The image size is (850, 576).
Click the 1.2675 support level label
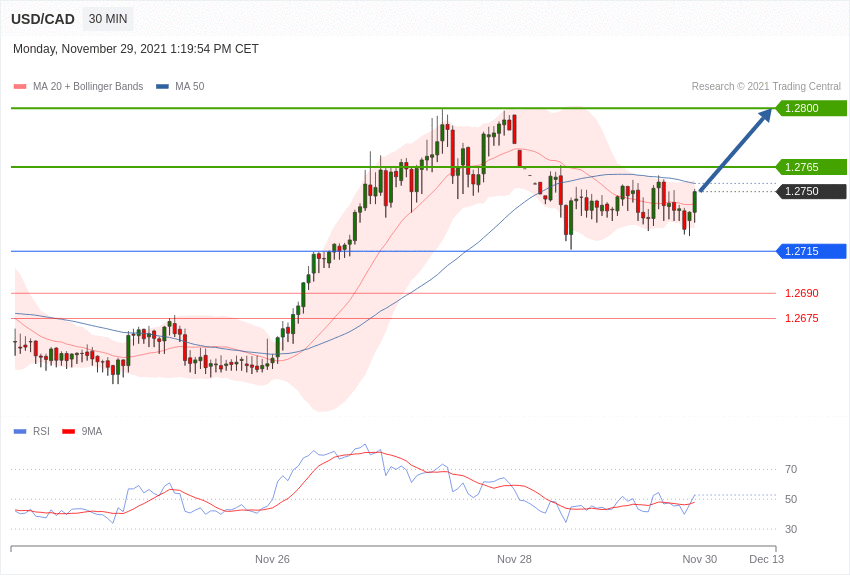[802, 318]
